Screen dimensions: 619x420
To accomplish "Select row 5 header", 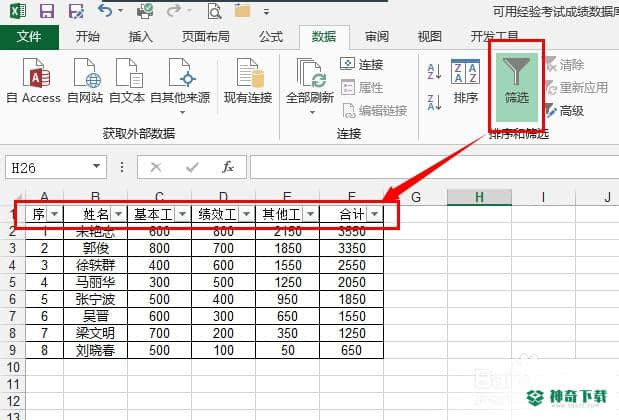I will [x=13, y=283].
